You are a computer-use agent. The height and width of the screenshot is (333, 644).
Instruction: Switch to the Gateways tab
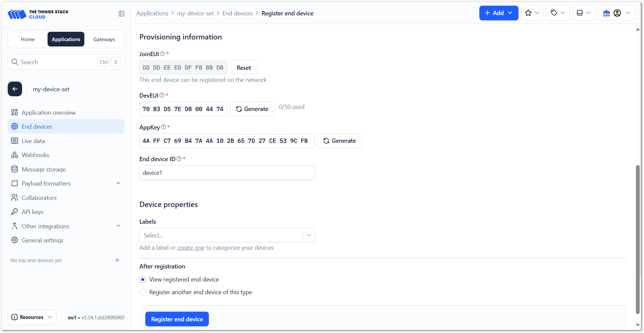click(104, 39)
